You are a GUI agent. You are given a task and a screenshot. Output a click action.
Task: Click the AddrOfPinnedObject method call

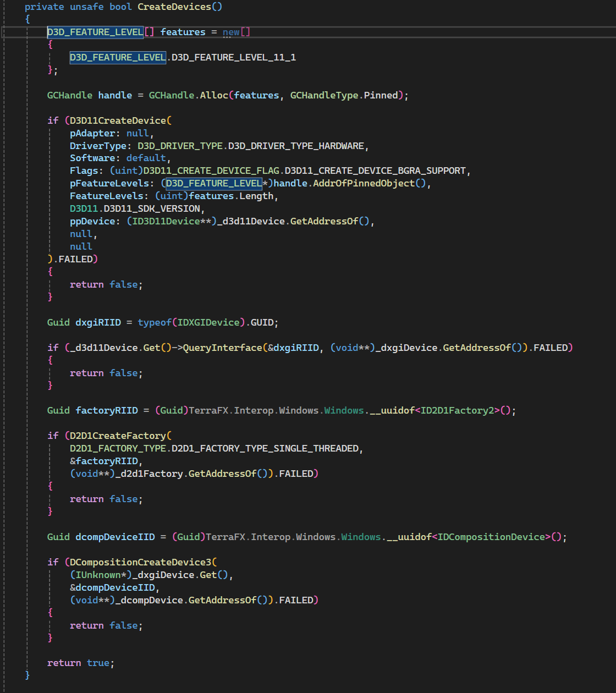(x=364, y=183)
